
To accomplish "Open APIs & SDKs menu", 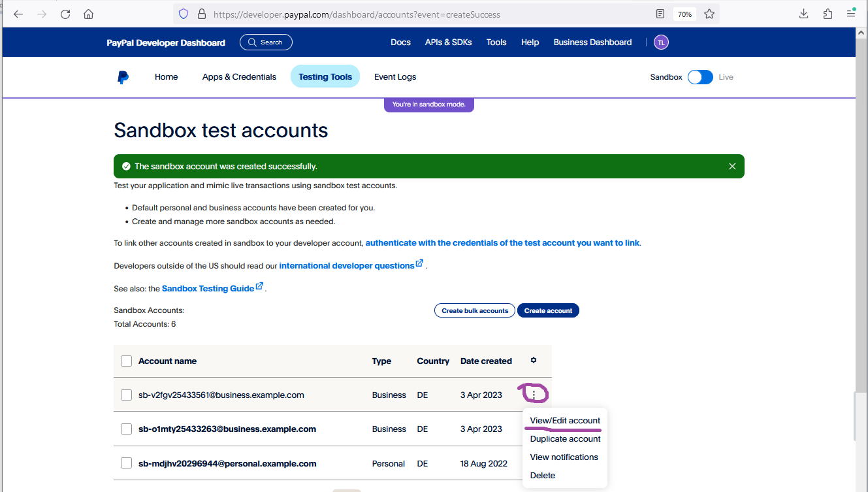I will tap(448, 42).
